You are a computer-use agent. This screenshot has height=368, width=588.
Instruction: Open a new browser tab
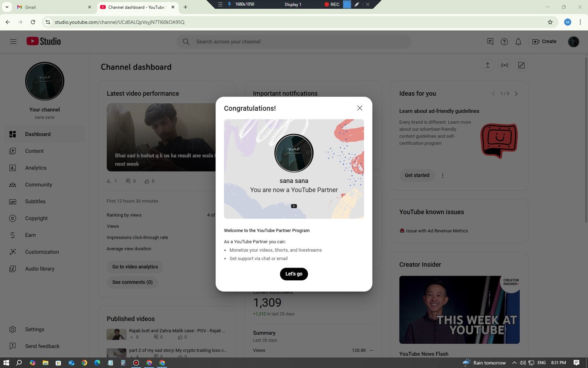point(186,7)
